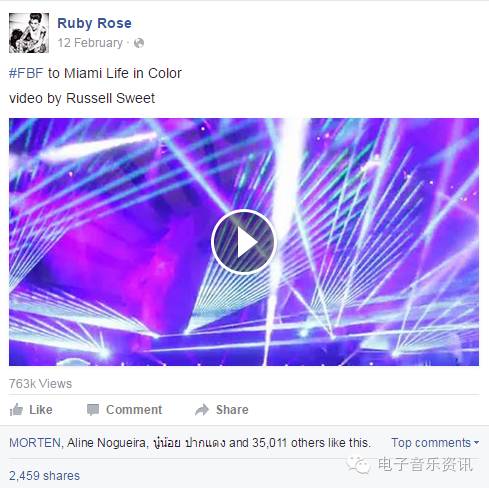Screen dimensions: 489x488
Task: Click the WeChat logo watermark icon
Action: pos(358,465)
